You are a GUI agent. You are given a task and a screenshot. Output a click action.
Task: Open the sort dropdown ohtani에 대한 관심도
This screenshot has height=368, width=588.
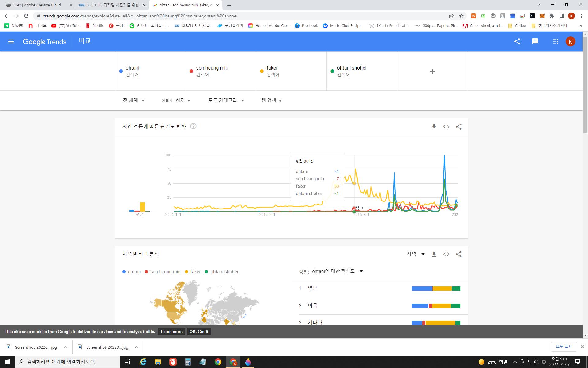[x=337, y=271]
